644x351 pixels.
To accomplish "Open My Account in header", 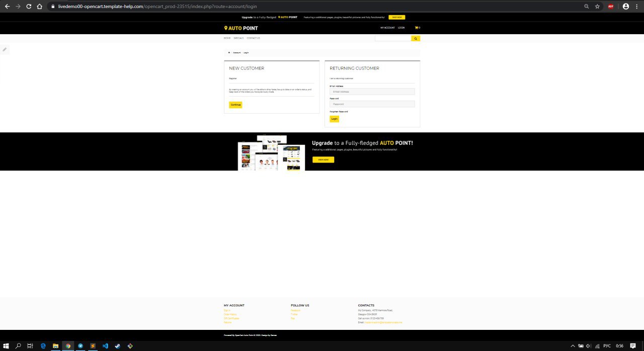I will pyautogui.click(x=387, y=28).
